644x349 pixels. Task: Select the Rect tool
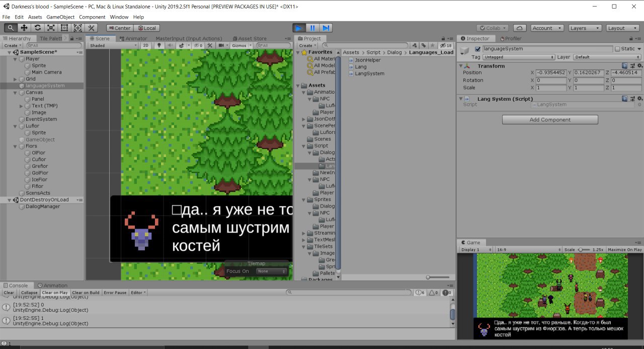tap(64, 28)
